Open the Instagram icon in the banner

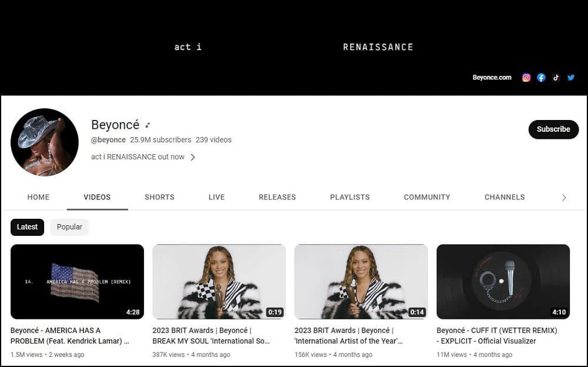pos(526,78)
